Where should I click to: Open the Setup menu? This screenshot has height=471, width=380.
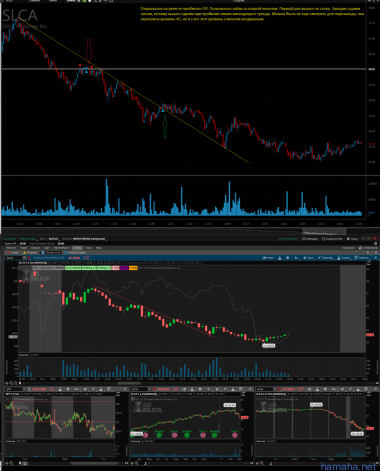point(353,239)
